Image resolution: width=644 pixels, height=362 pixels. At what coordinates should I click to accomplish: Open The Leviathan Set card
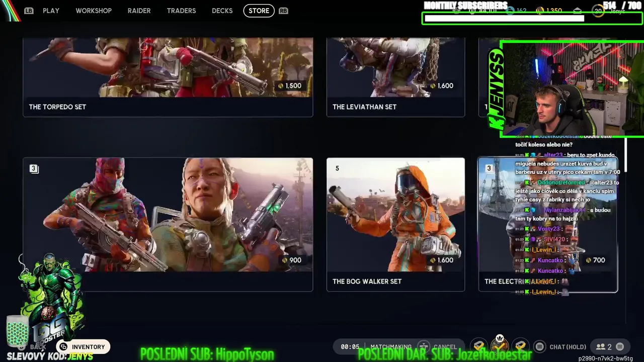[395, 77]
